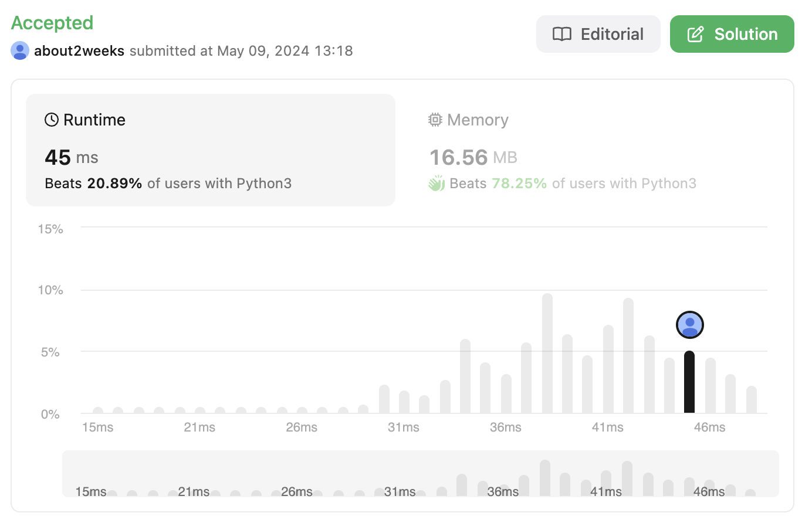Click the 15ms label in the range overview
Viewport: 812px width, 523px height.
pos(91,491)
